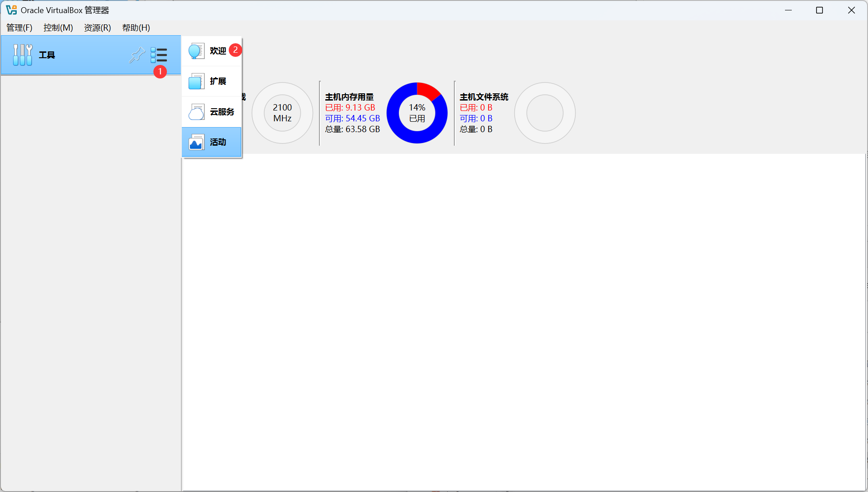The width and height of the screenshot is (868, 492).
Task: Click the 扩展 package icon
Action: (x=196, y=81)
